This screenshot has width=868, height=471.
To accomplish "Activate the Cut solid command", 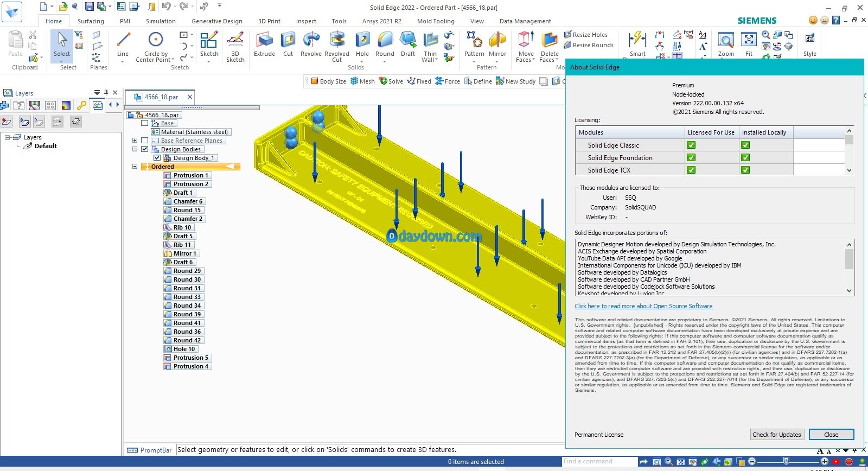I will click(288, 44).
